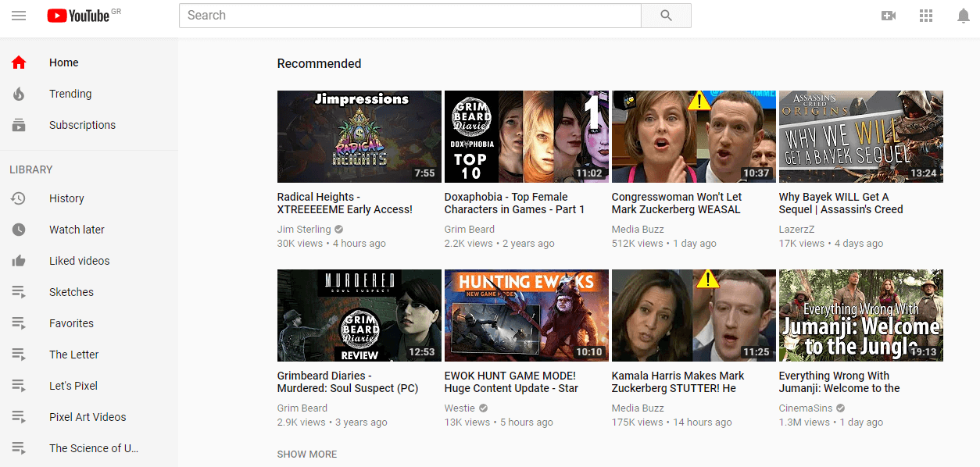Image resolution: width=980 pixels, height=467 pixels.
Task: Click the Let's Pixel playlist icon
Action: coord(19,386)
